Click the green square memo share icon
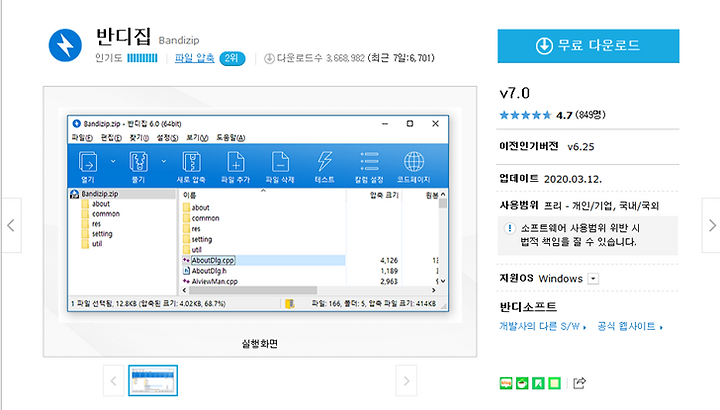 coord(555,383)
